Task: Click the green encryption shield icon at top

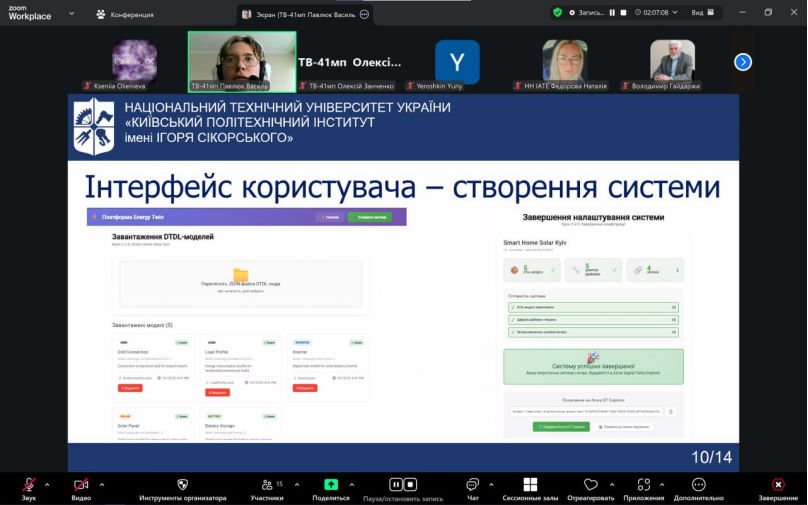Action: pos(557,13)
